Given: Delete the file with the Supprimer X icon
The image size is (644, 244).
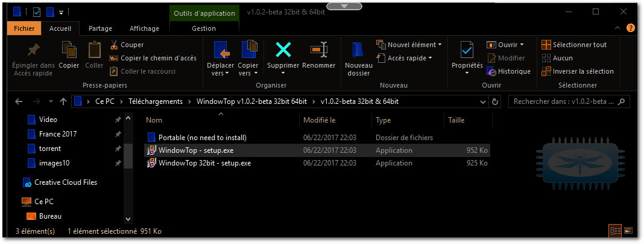Looking at the screenshot, I should tap(283, 50).
